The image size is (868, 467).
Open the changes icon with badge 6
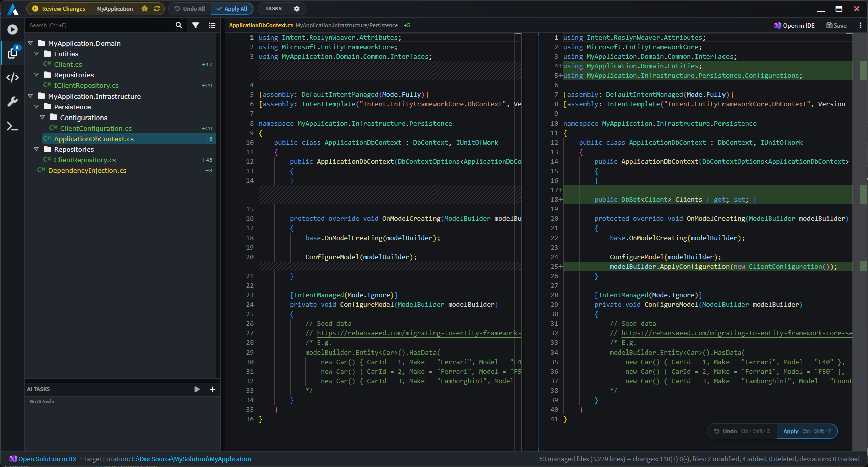pos(13,52)
